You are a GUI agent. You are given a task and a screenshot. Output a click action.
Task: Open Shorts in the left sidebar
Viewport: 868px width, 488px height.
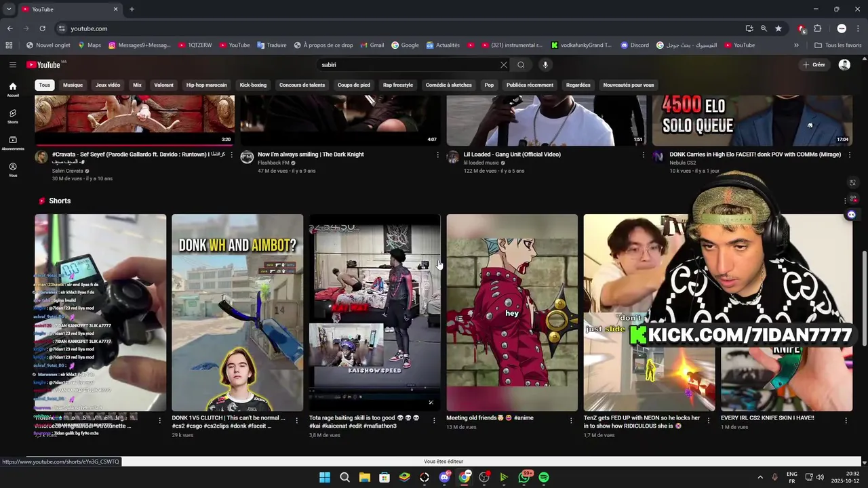pyautogui.click(x=12, y=117)
